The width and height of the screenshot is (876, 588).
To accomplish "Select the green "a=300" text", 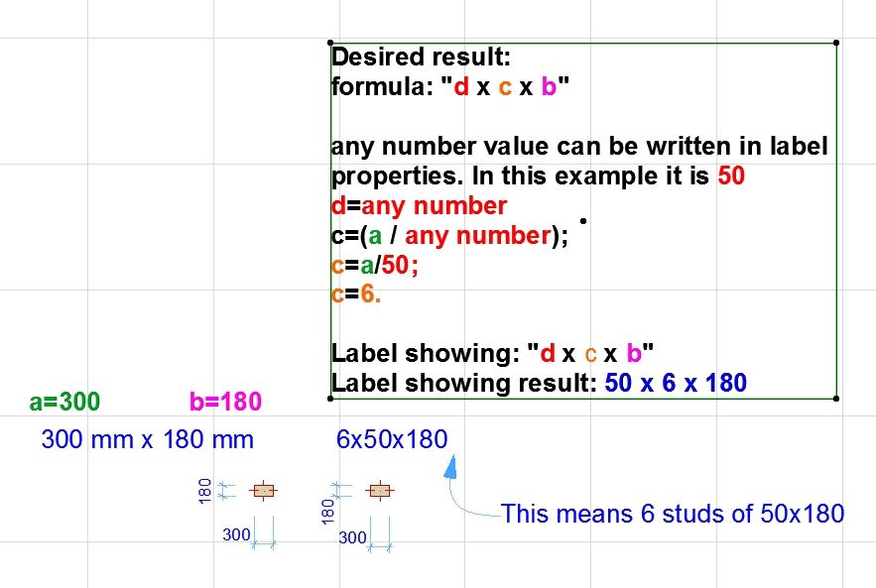I will point(64,402).
